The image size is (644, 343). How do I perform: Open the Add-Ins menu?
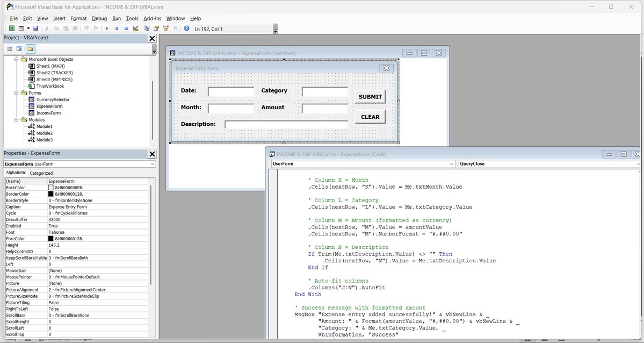point(153,18)
